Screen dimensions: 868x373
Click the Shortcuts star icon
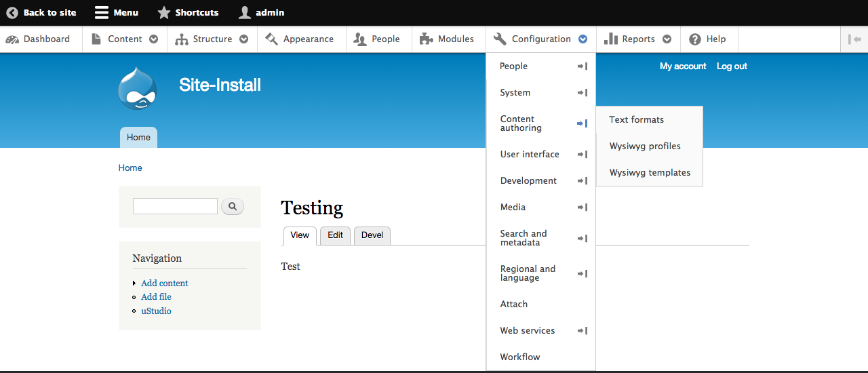163,12
